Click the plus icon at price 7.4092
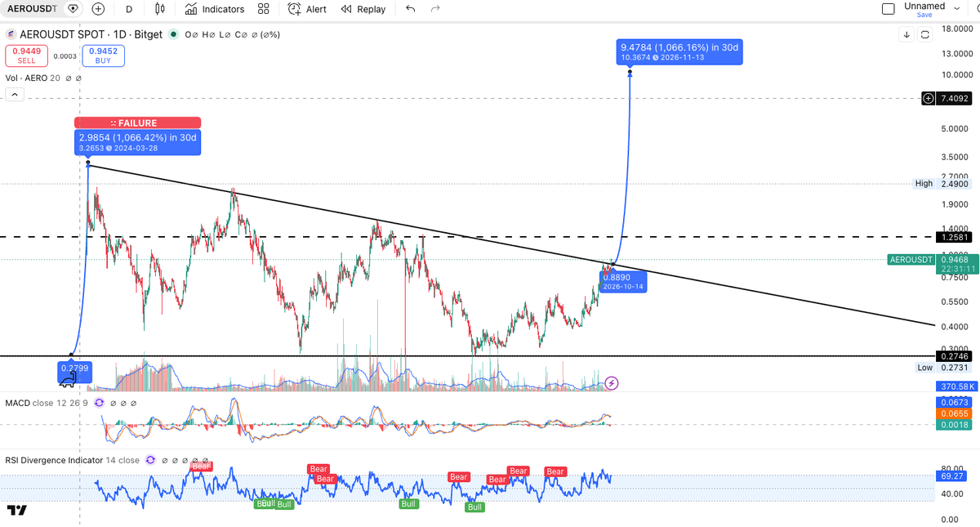 coord(929,98)
